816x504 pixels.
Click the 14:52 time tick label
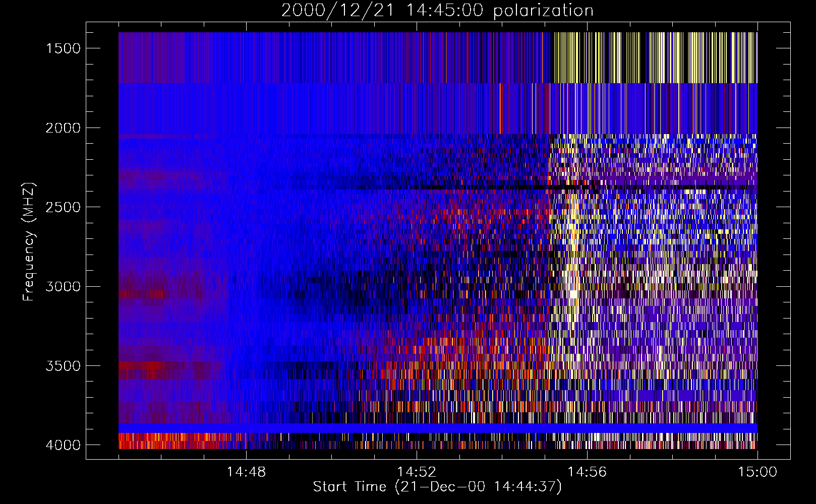pyautogui.click(x=417, y=472)
